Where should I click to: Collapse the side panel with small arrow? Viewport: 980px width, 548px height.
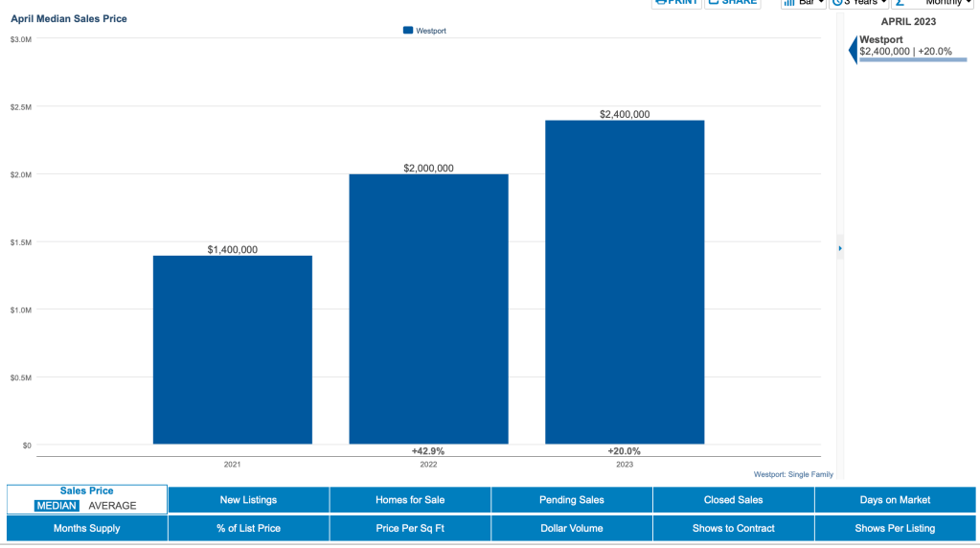[840, 248]
